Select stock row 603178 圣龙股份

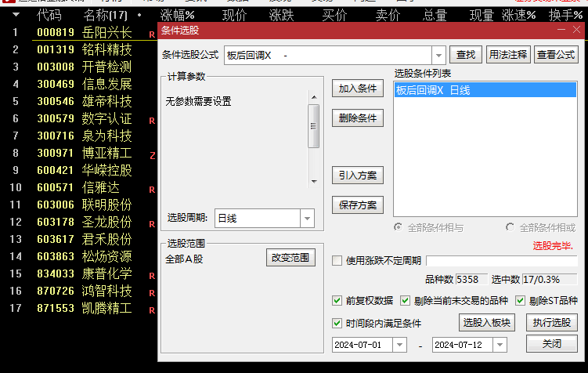[83, 222]
